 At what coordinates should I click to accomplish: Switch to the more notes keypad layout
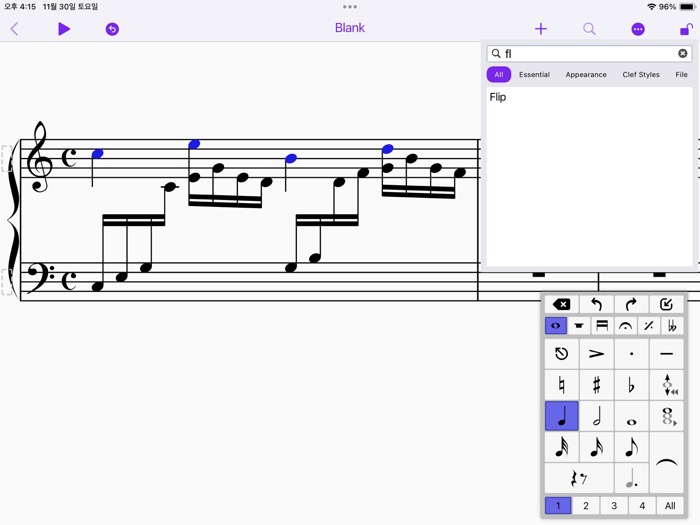point(579,326)
